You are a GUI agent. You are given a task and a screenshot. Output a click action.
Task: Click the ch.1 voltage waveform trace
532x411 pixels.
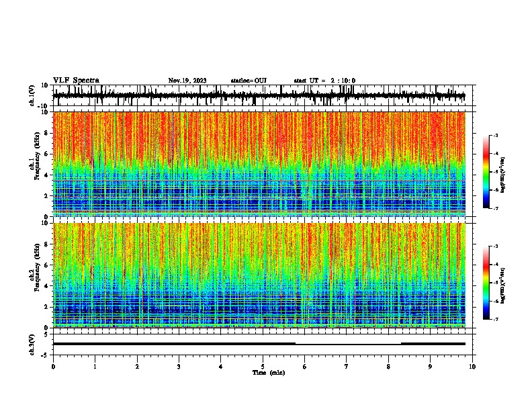point(259,96)
